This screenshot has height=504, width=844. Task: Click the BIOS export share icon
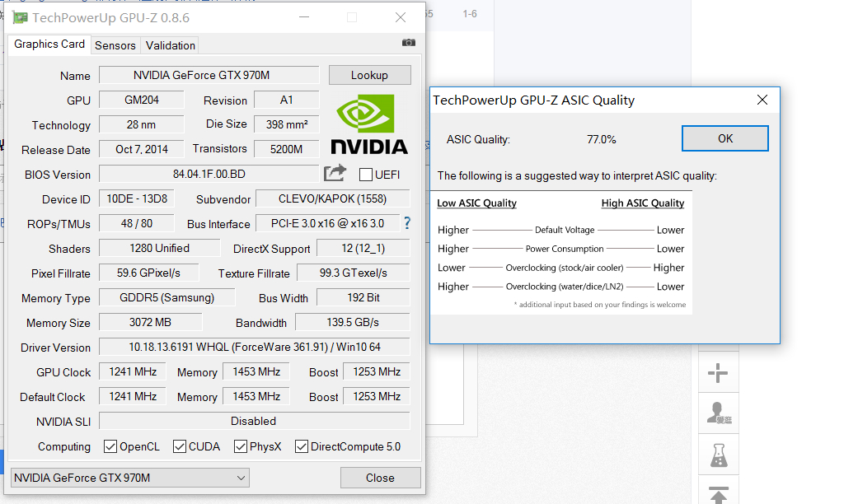(x=335, y=173)
